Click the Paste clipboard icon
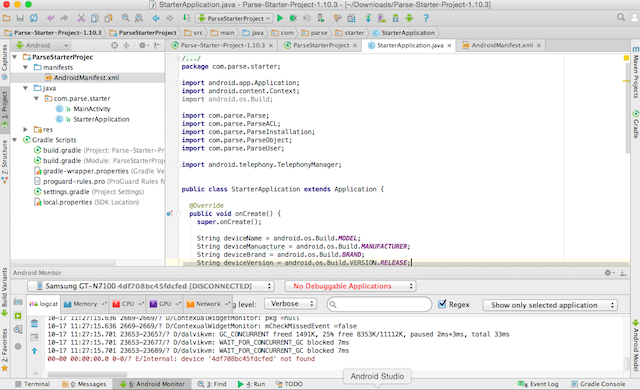This screenshot has width=640, height=390. click(x=108, y=18)
